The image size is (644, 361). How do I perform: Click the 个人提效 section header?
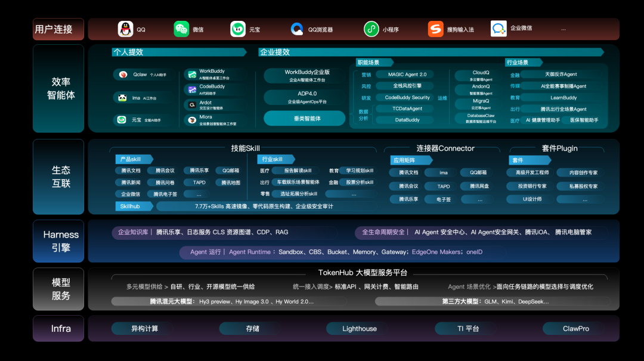pyautogui.click(x=179, y=53)
